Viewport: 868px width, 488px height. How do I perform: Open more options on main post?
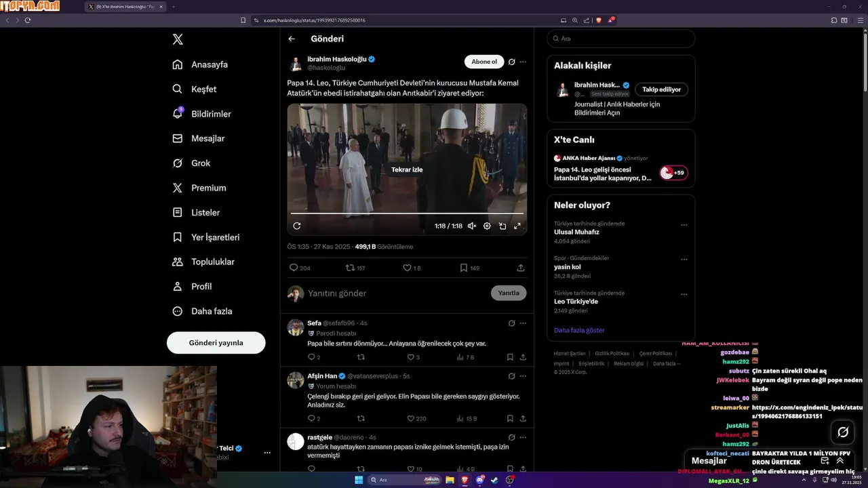(x=523, y=62)
